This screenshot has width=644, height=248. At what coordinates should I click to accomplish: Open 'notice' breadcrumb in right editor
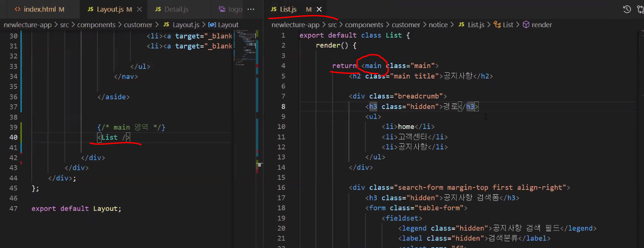[438, 25]
